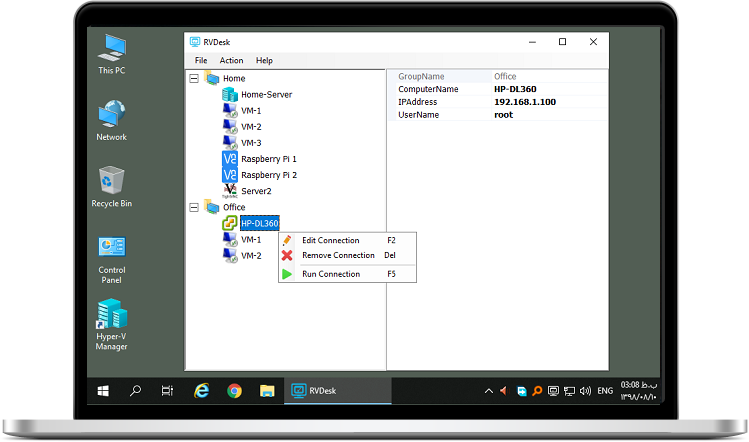Choose Run Connection from context menu
Image resolution: width=749 pixels, height=442 pixels.
click(x=330, y=274)
